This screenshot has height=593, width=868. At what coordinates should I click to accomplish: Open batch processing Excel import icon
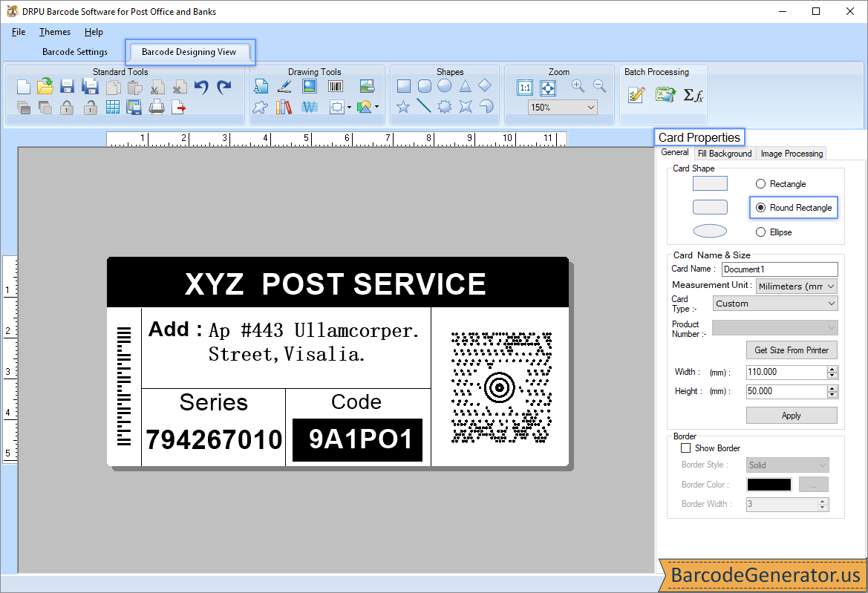[x=665, y=94]
